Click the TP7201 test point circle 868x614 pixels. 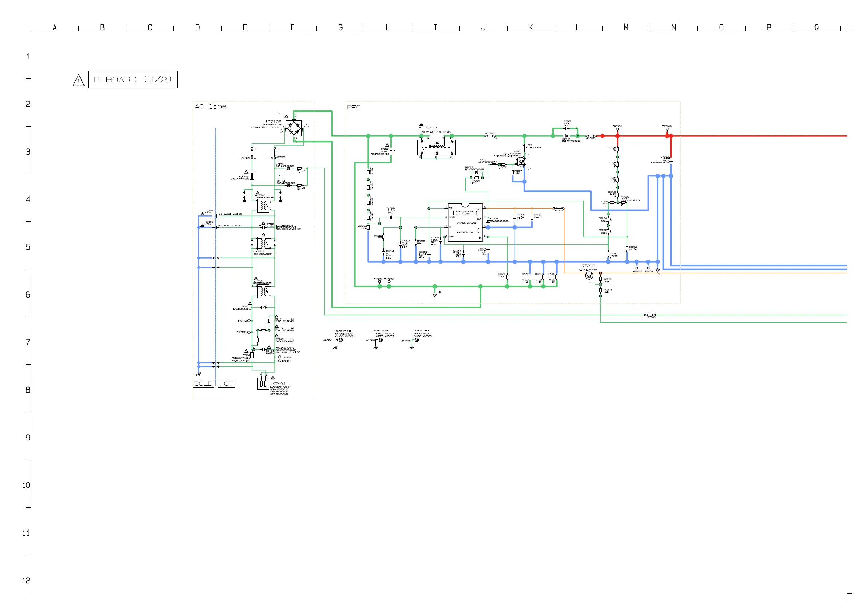(x=617, y=129)
